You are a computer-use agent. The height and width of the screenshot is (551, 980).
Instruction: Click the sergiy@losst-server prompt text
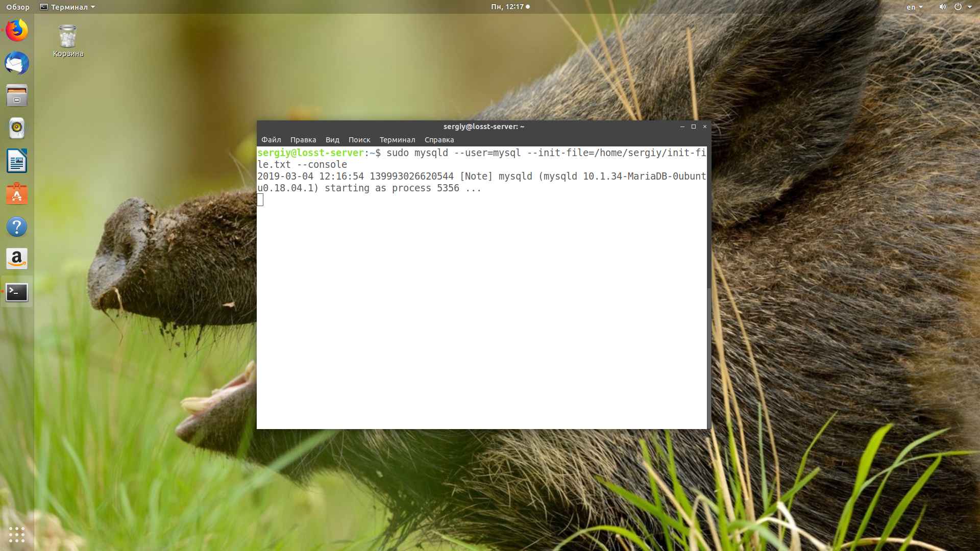[310, 153]
